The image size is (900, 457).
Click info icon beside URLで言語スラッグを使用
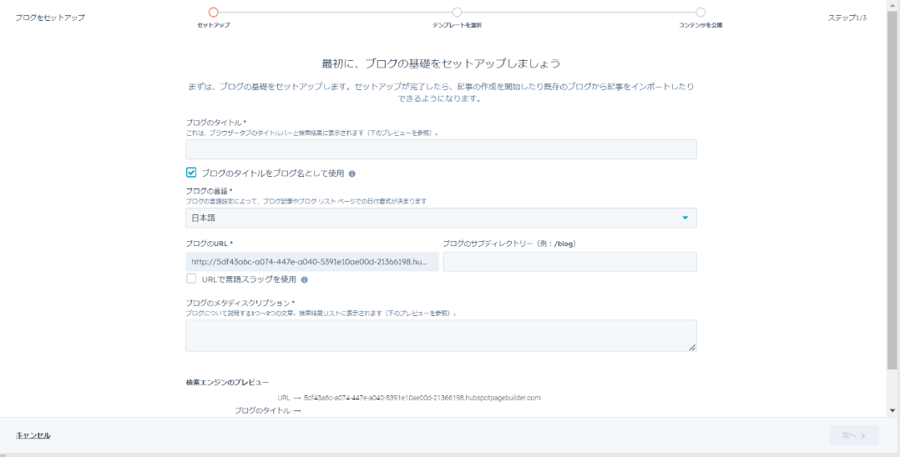tap(304, 280)
